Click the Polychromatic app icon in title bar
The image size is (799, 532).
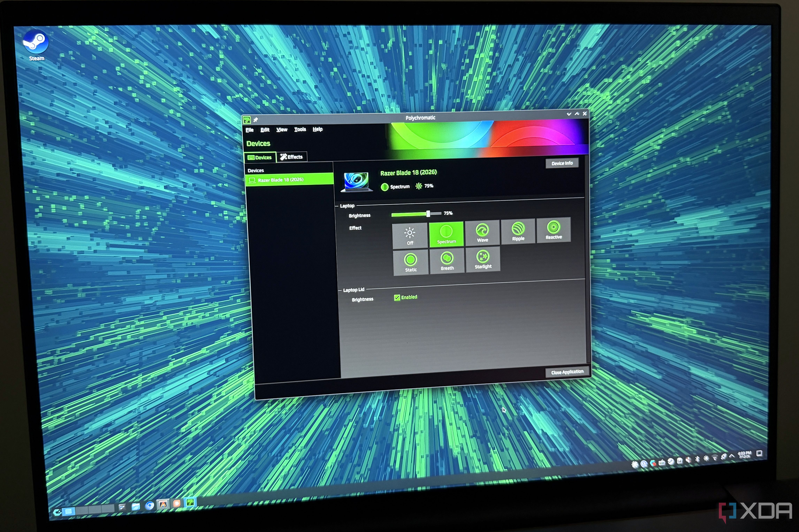coord(247,120)
